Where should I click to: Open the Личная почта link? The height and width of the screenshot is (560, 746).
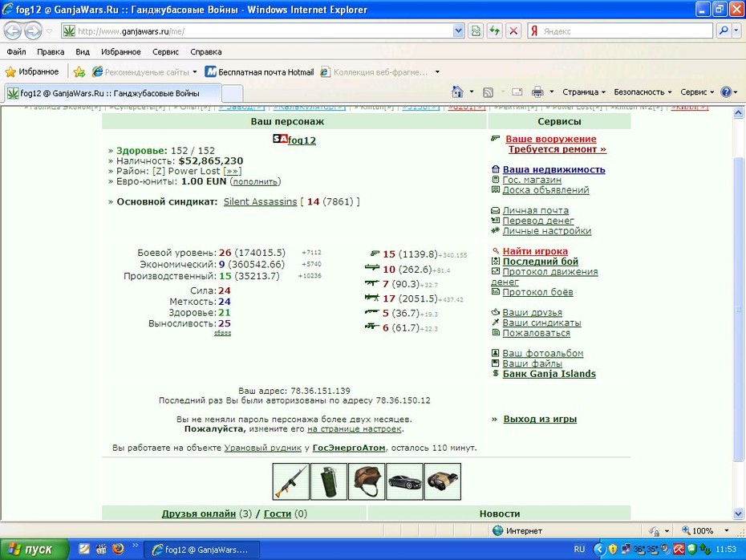pyautogui.click(x=536, y=210)
